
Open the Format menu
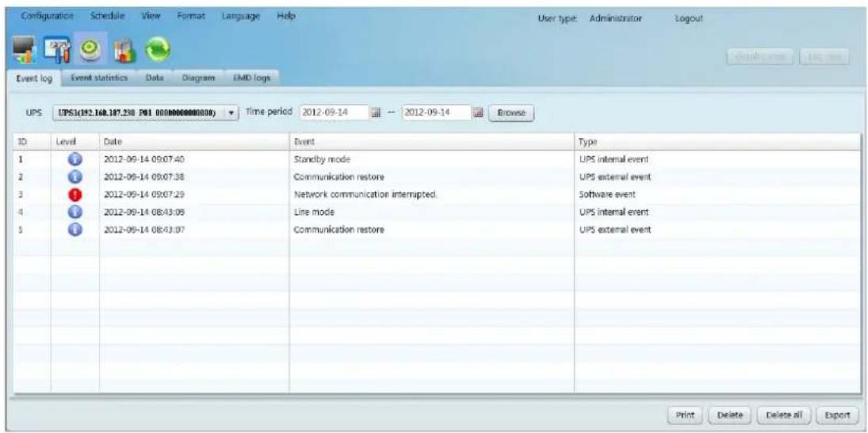coord(191,17)
